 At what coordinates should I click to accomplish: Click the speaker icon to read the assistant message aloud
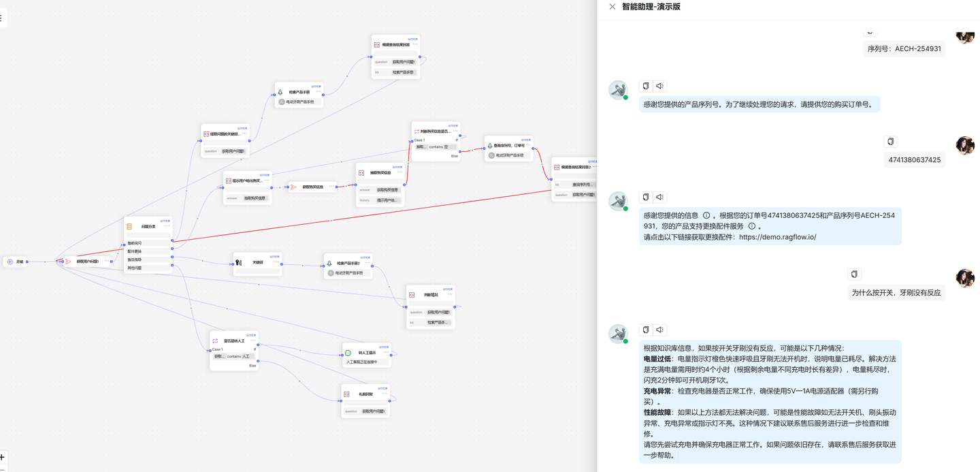(x=659, y=330)
